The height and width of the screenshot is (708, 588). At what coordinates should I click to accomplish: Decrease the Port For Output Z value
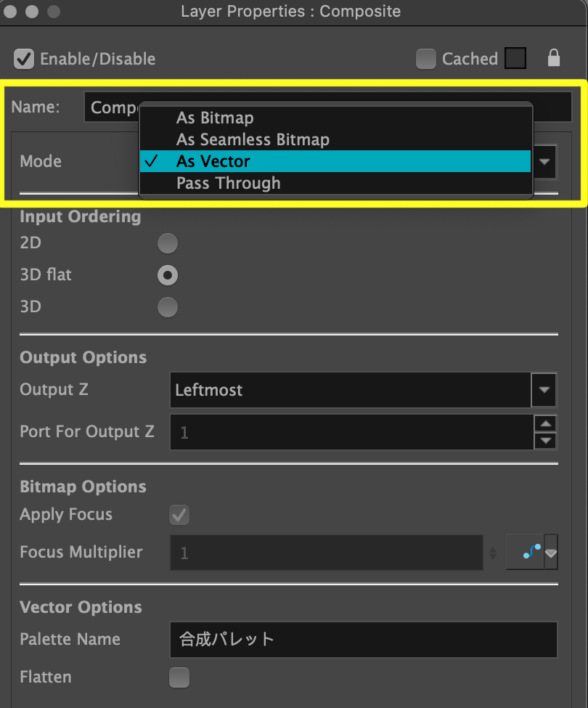(x=545, y=440)
